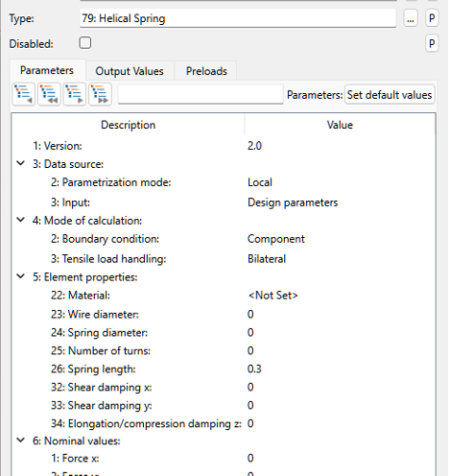Select the 1: Version row label
The width and height of the screenshot is (449, 476).
tap(58, 146)
